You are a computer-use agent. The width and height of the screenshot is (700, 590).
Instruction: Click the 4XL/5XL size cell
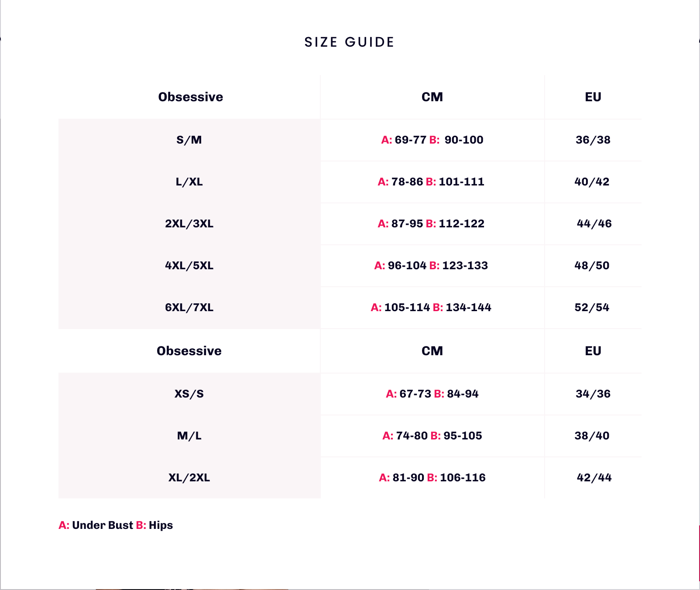tap(189, 266)
